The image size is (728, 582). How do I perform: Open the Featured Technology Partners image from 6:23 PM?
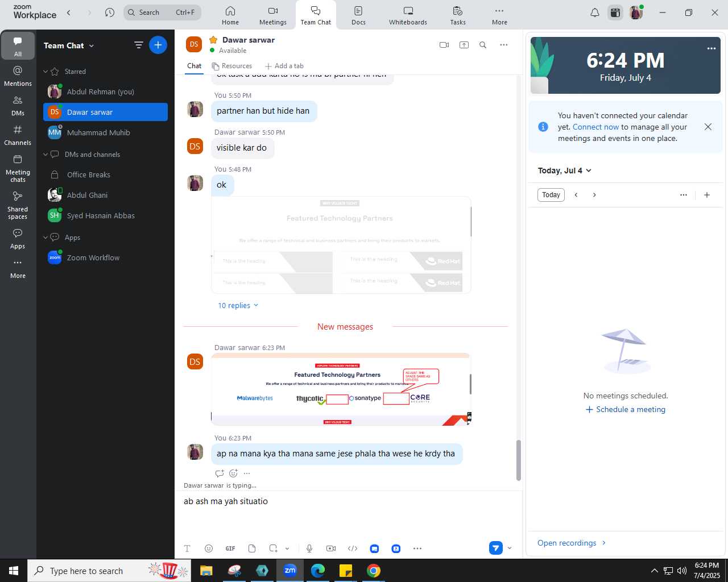coord(341,389)
